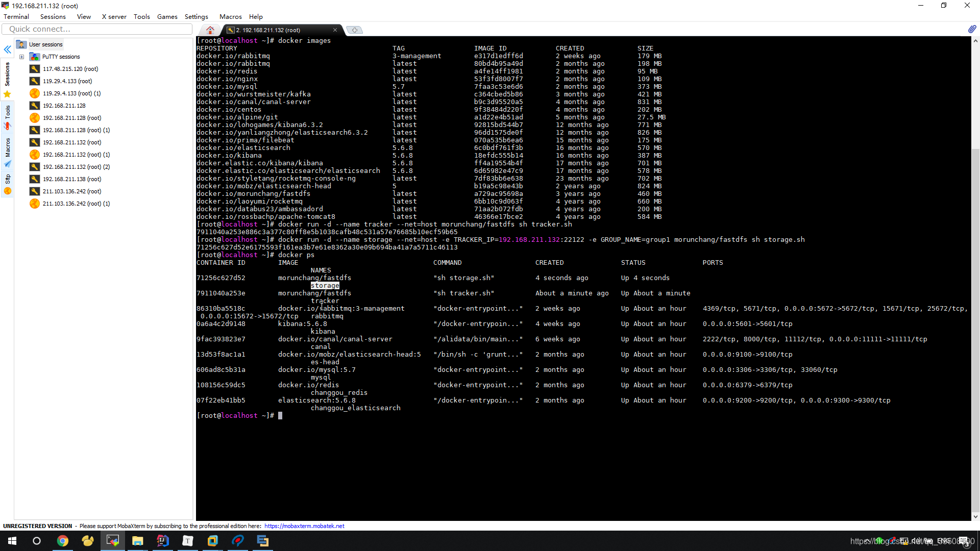Open the Terminal menu
The width and height of the screenshot is (980, 551).
[x=16, y=16]
